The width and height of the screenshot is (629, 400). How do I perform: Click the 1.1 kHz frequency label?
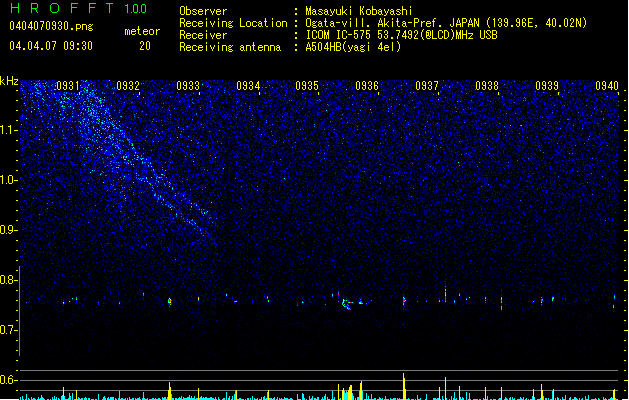point(8,130)
